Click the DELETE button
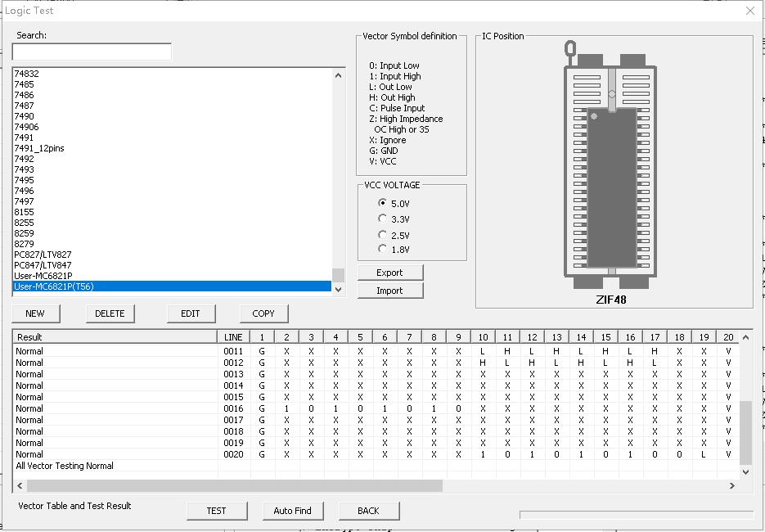 [110, 313]
